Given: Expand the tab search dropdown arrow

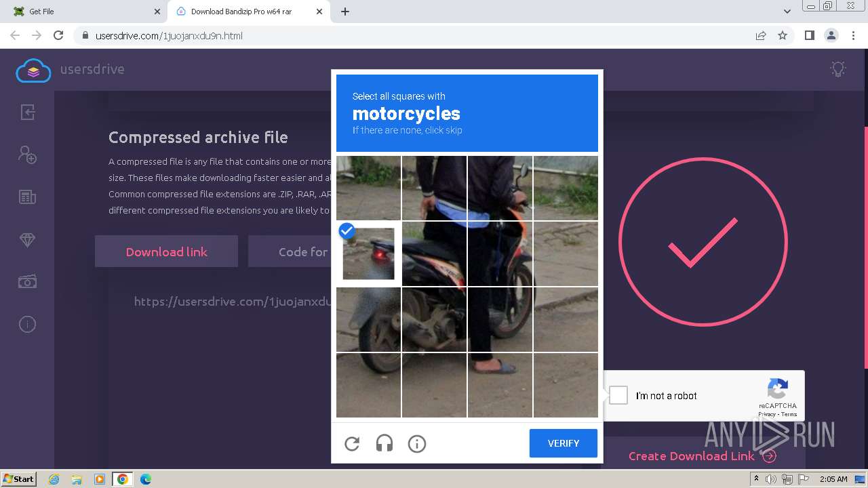Looking at the screenshot, I should pos(787,12).
